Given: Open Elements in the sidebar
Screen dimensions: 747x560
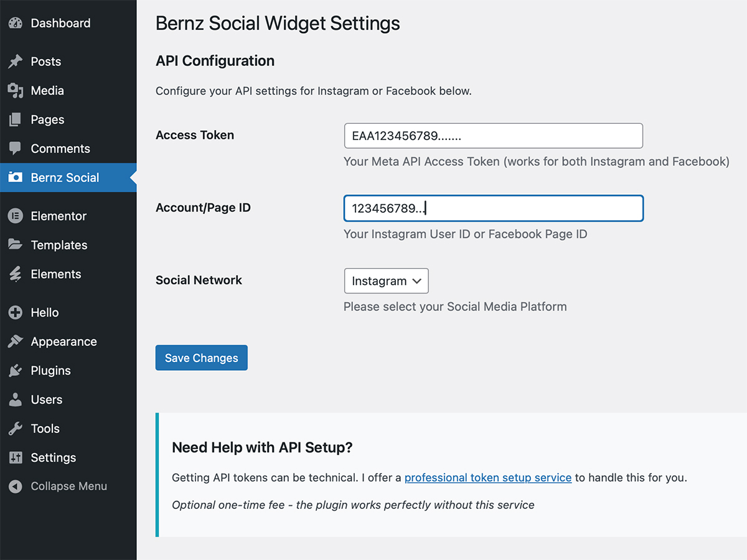Looking at the screenshot, I should (56, 274).
